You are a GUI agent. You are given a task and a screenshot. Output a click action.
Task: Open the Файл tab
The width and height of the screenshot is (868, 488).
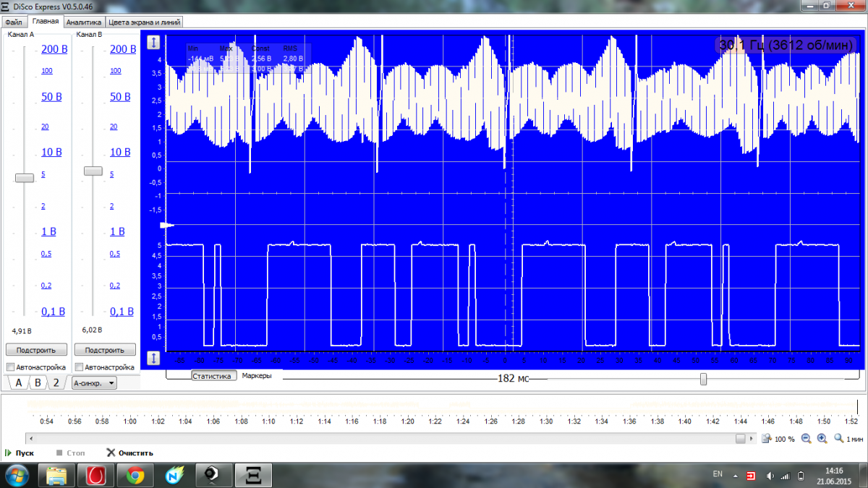pyautogui.click(x=13, y=22)
